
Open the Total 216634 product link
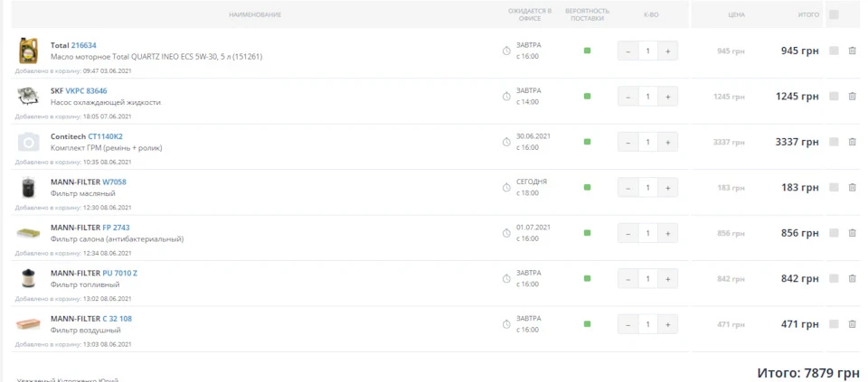83,45
